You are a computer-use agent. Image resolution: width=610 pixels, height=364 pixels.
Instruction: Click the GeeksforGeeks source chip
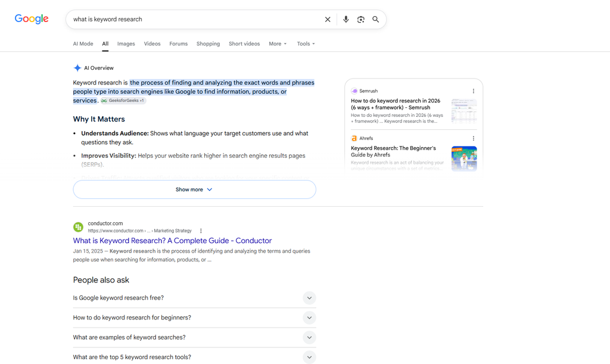123,100
